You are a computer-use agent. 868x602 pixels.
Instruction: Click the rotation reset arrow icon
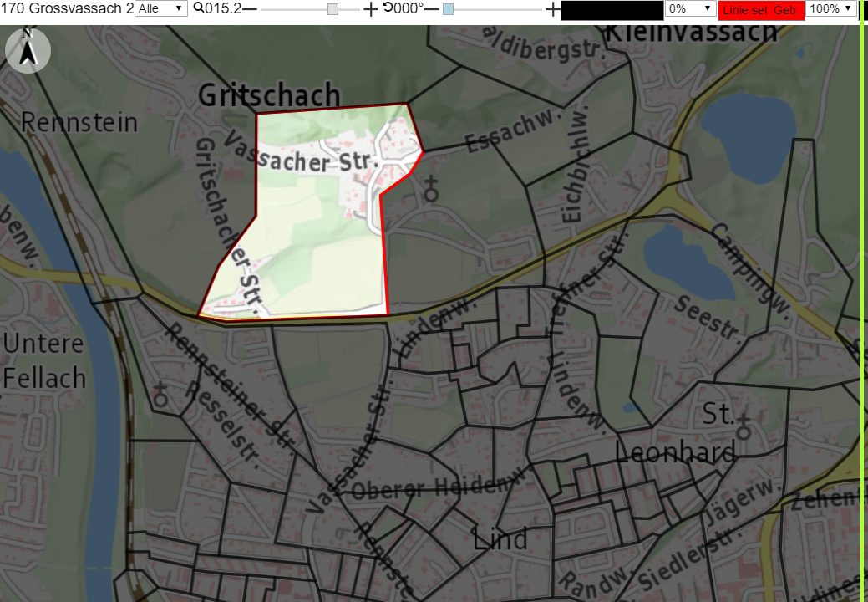point(388,8)
